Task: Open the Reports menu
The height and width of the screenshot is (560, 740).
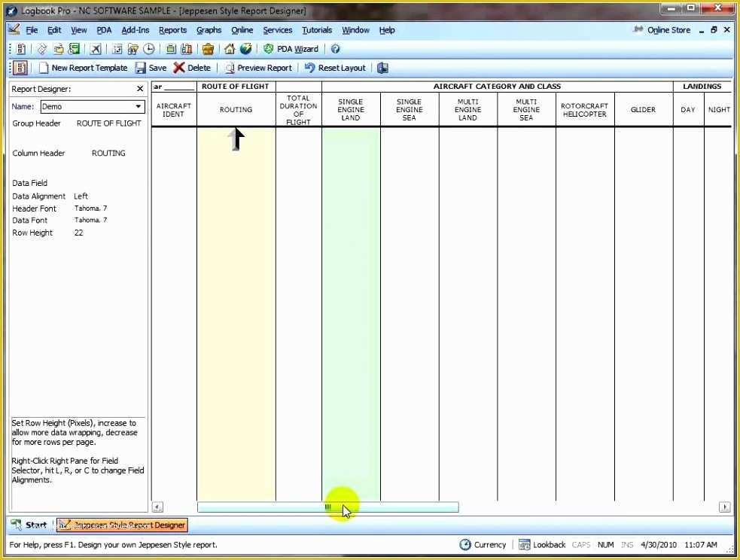Action: coord(172,29)
